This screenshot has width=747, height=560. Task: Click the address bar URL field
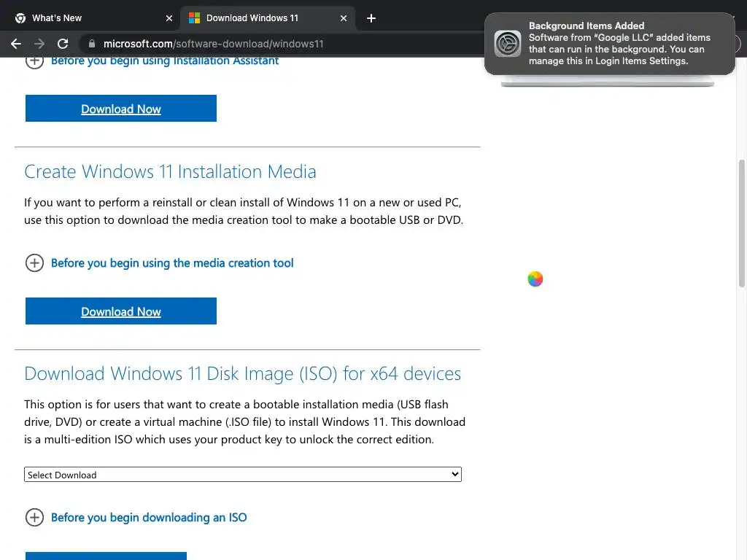(x=277, y=44)
